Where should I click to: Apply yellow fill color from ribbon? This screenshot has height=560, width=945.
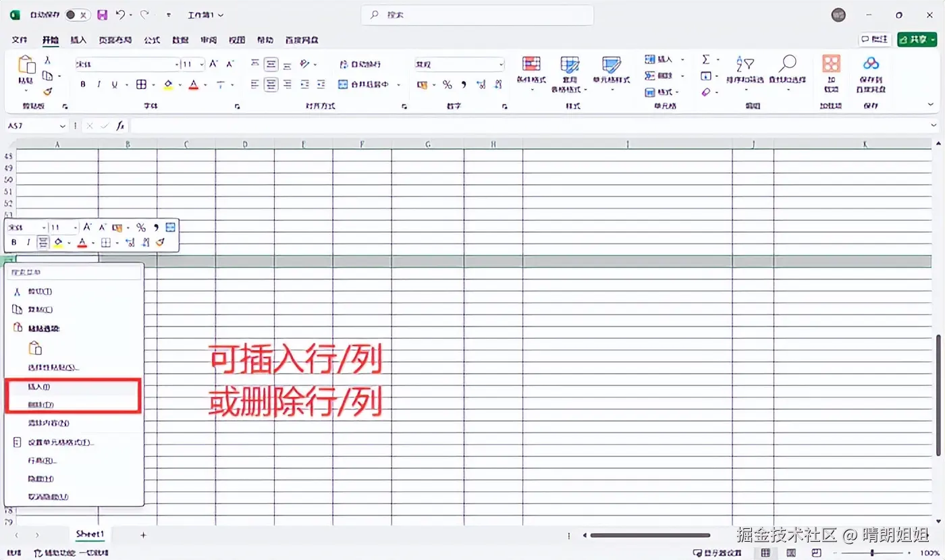[x=168, y=84]
